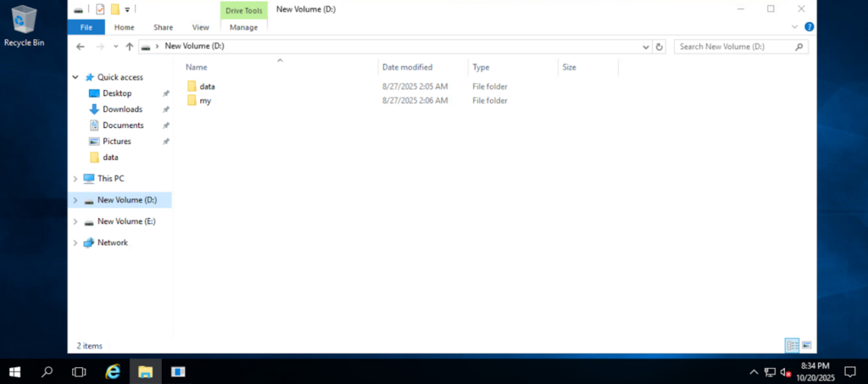Click the pin icon next to Desktop
Viewport: 868px width, 384px height.
[165, 93]
